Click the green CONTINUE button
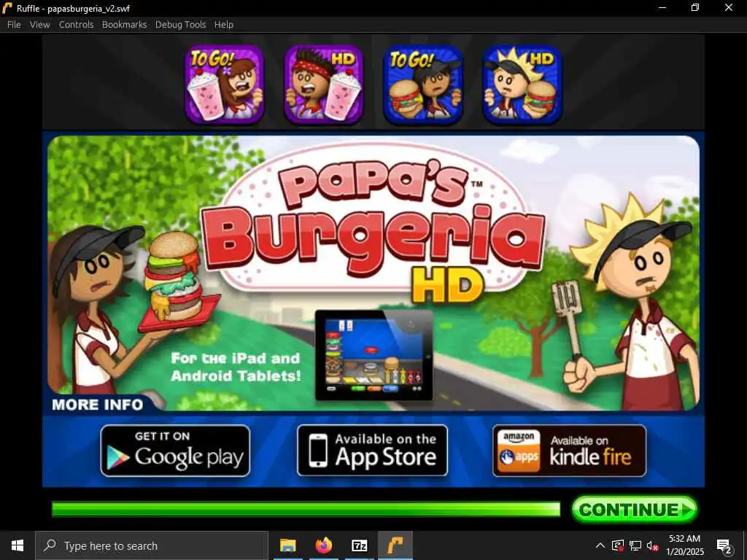The image size is (747, 560). [x=635, y=510]
